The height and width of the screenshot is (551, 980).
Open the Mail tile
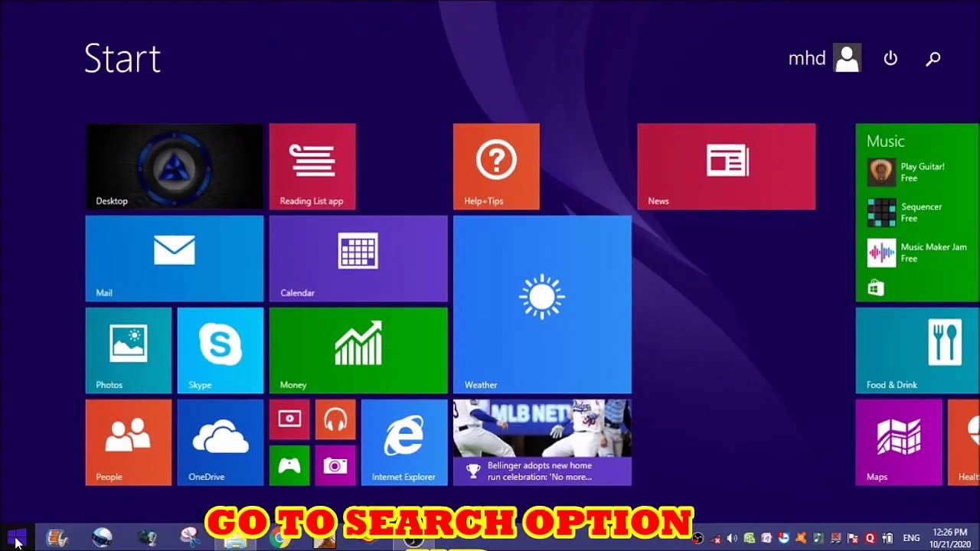[175, 259]
